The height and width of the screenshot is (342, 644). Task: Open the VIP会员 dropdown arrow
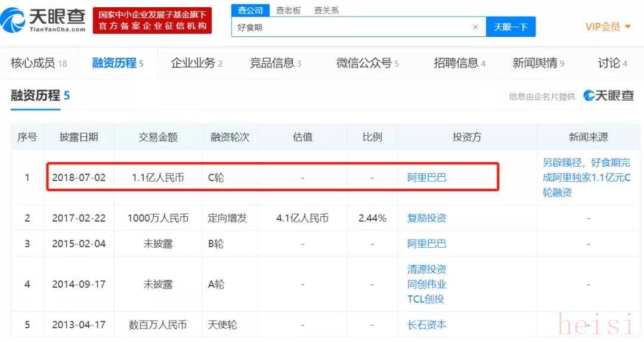point(627,27)
